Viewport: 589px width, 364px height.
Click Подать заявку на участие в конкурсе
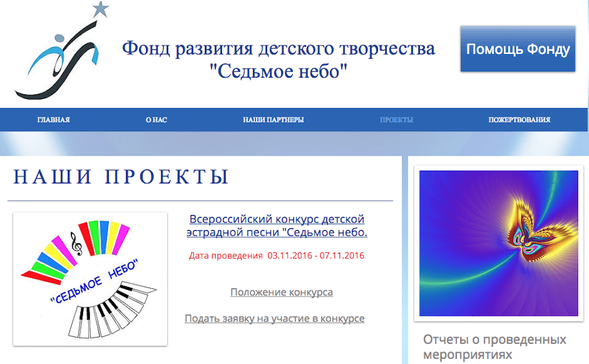pos(274,318)
